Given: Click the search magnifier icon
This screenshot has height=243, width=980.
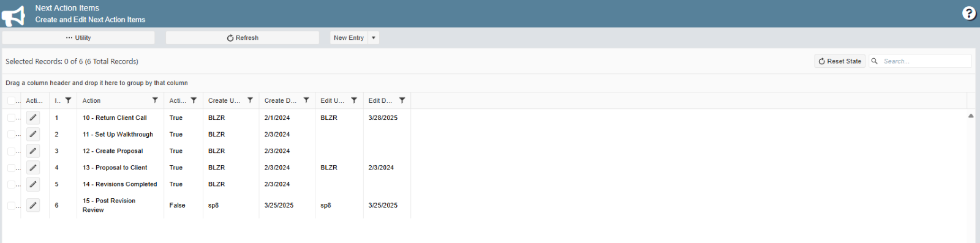Looking at the screenshot, I should (875, 61).
